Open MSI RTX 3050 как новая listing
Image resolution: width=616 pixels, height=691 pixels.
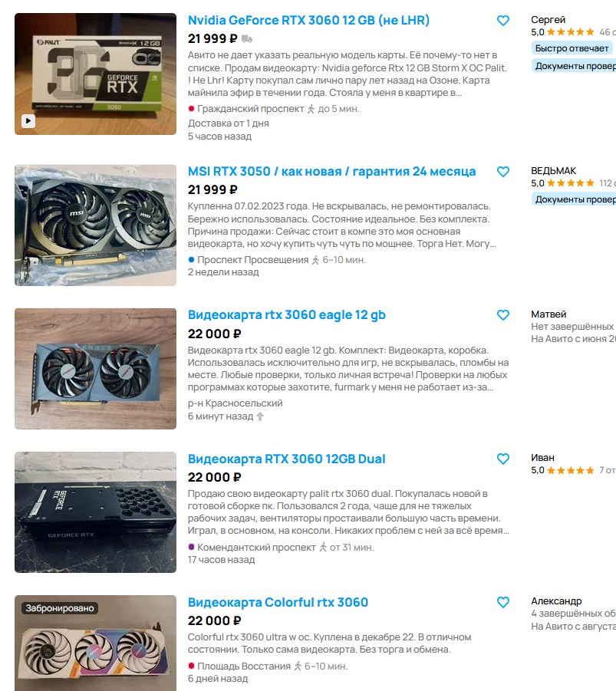point(331,172)
